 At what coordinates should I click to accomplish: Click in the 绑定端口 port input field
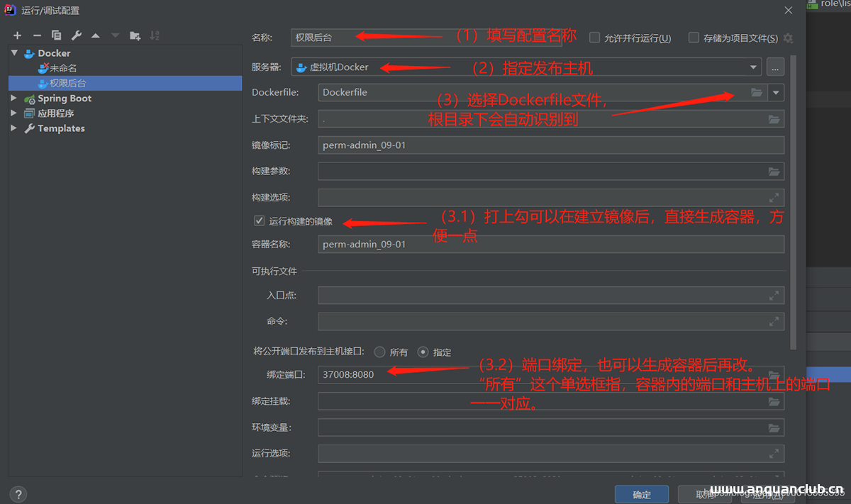click(425, 374)
